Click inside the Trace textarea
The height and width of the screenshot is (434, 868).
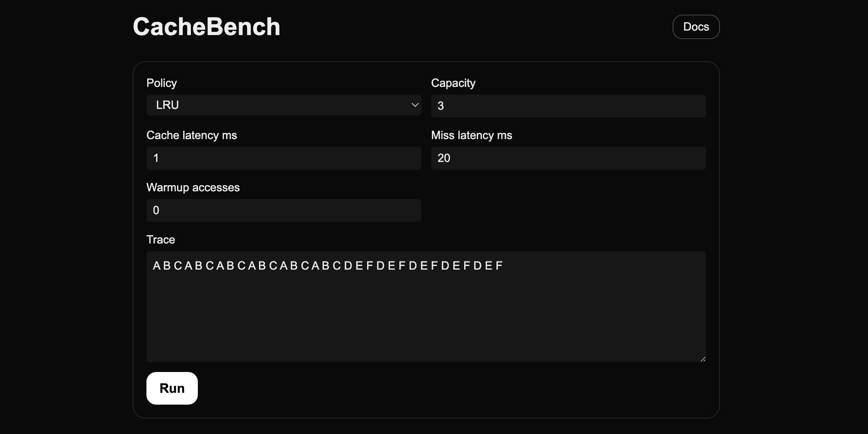click(x=426, y=306)
